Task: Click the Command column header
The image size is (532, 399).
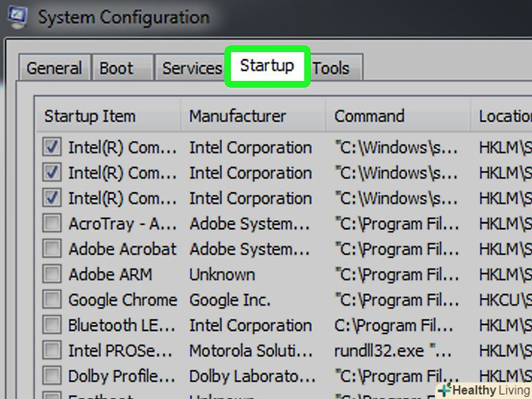Action: [x=369, y=116]
